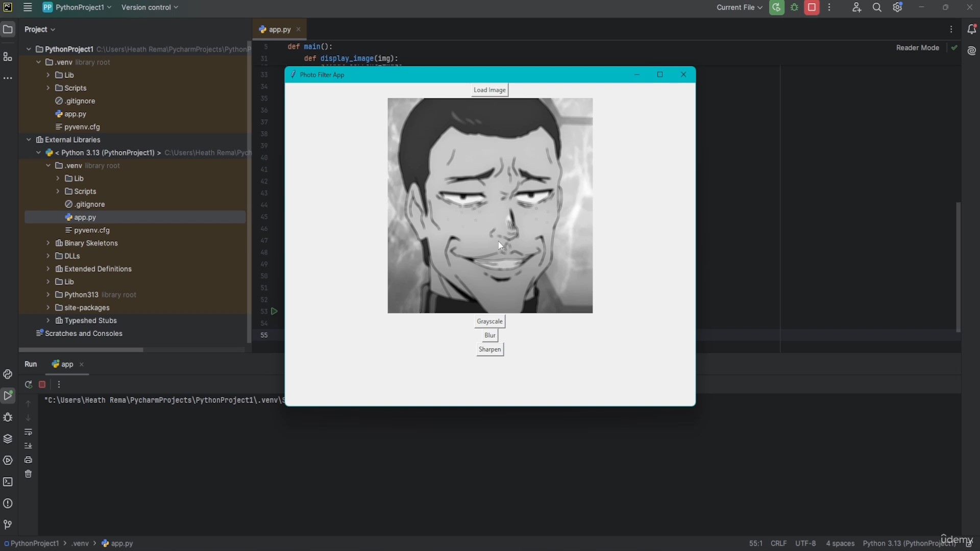980x551 pixels.
Task: Rerun app in the Run panel toolbar
Action: pyautogui.click(x=28, y=384)
